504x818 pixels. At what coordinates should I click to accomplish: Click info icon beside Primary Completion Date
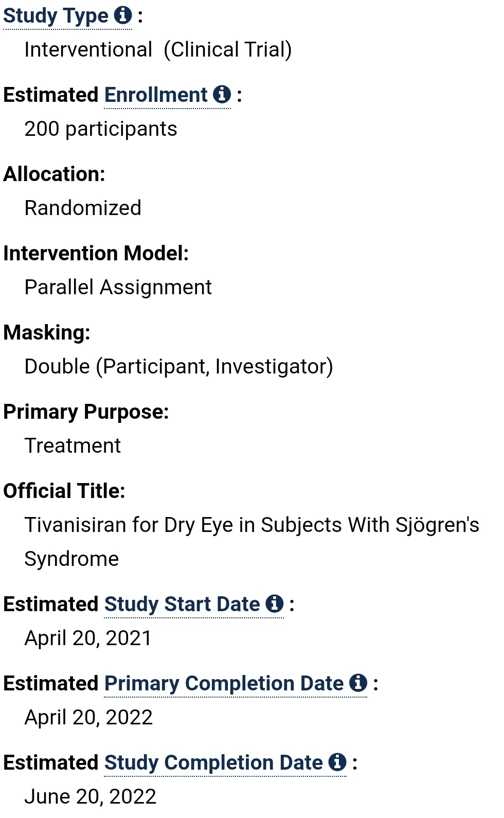coord(358,683)
